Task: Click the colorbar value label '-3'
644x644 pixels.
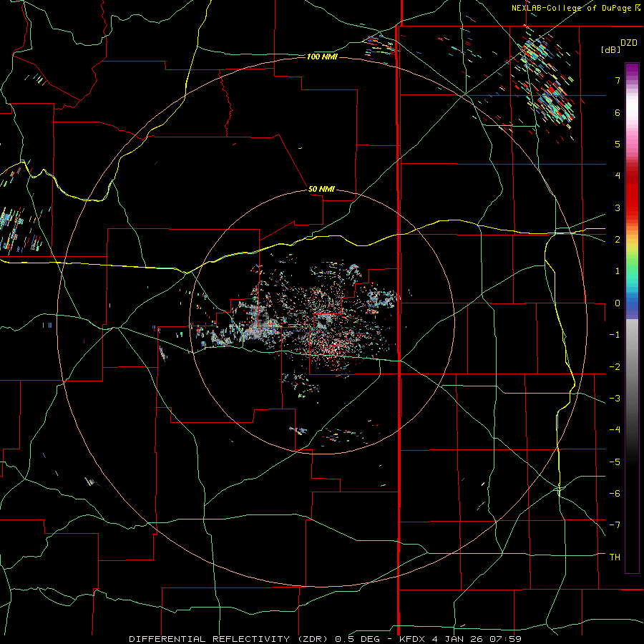Action: click(x=615, y=399)
